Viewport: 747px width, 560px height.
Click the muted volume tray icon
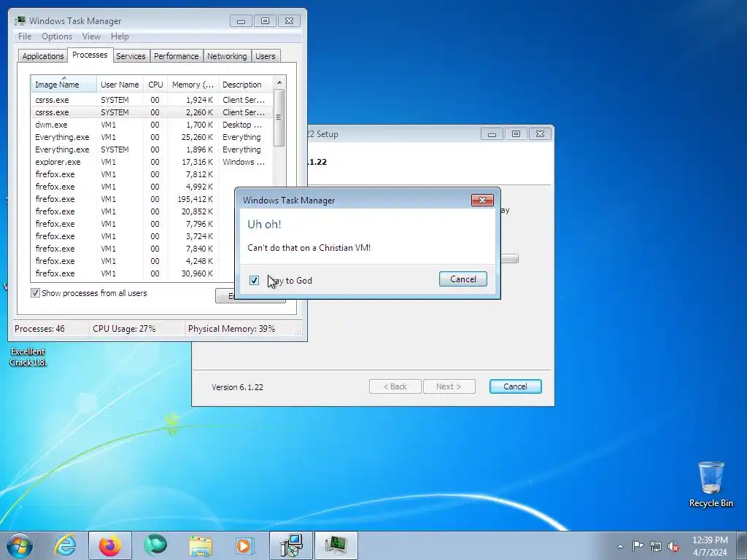pyautogui.click(x=673, y=546)
